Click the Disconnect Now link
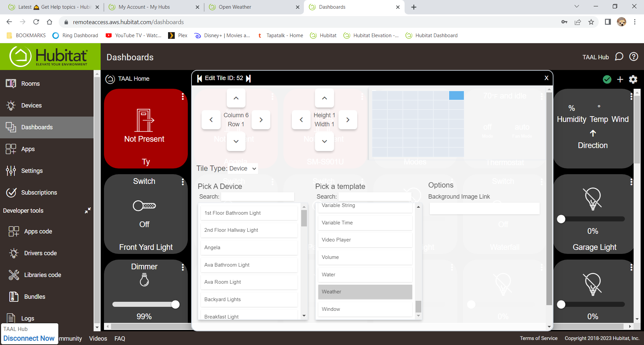The width and height of the screenshot is (644, 345). tap(29, 338)
